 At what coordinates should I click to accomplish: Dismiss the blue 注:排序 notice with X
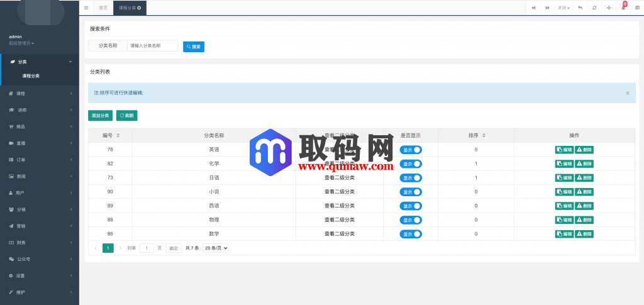pos(628,93)
